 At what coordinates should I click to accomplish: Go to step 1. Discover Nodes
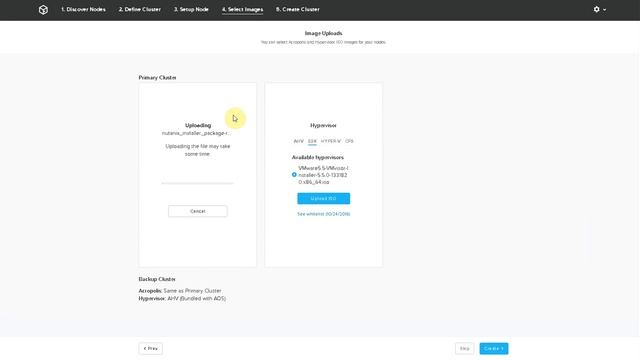click(83, 9)
